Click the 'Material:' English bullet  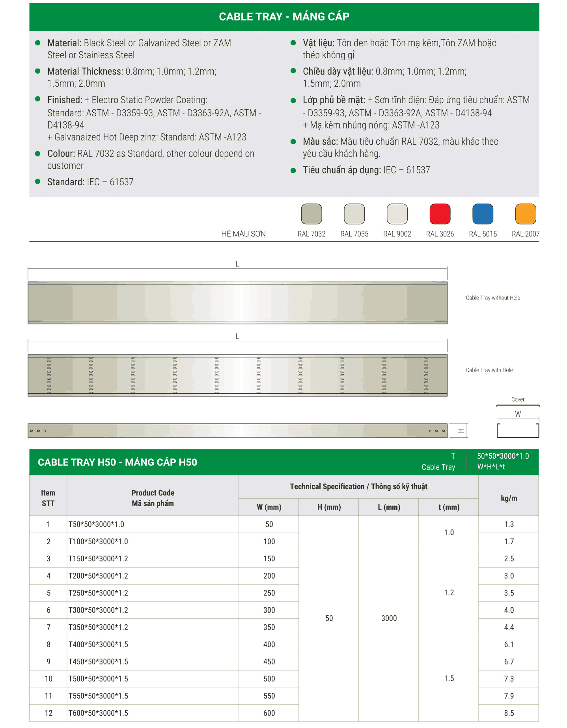(x=139, y=49)
